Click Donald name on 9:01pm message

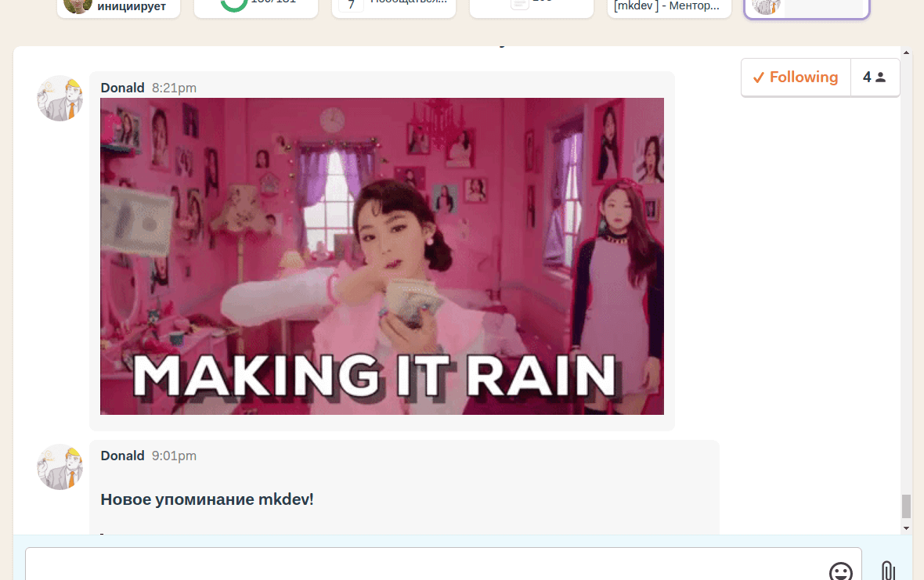[123, 456]
